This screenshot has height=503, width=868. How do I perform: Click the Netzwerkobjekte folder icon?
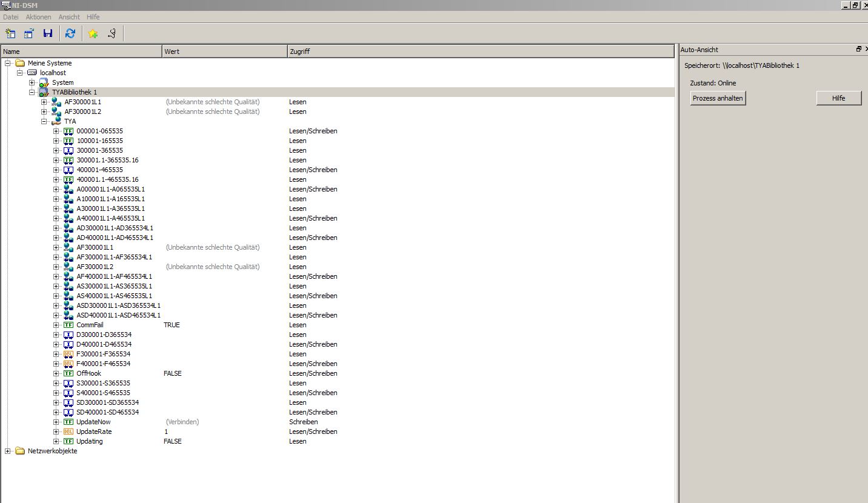pos(19,451)
